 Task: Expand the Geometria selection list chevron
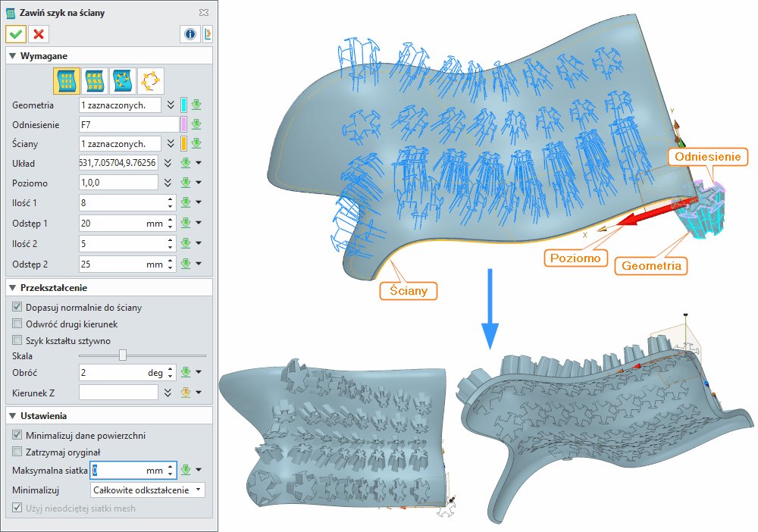pyautogui.click(x=171, y=105)
